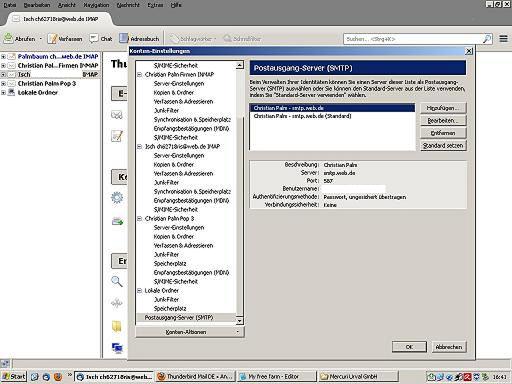The image size is (512, 384).
Task: Click the Abrufen get-mail icon
Action: point(8,39)
